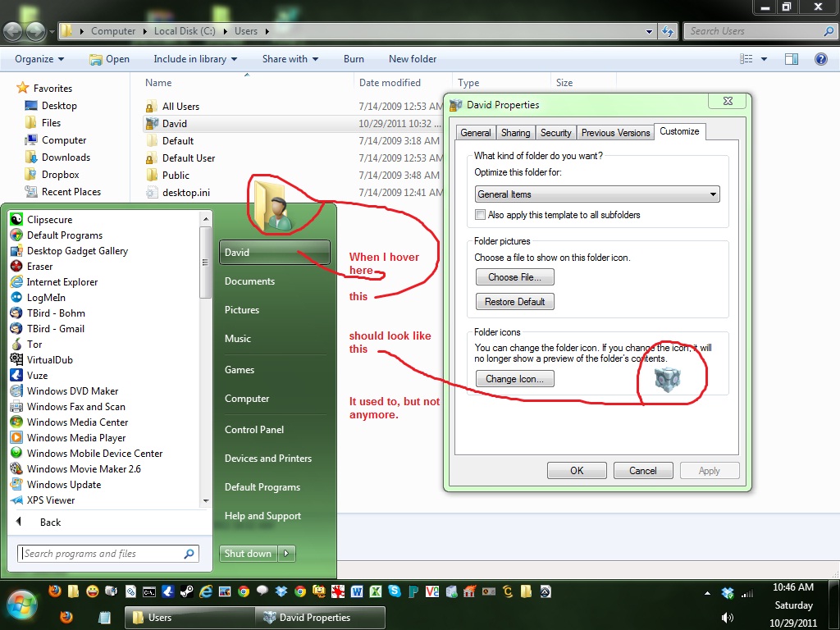This screenshot has width=840, height=630.
Task: Click the Choose File button
Action: coord(514,276)
